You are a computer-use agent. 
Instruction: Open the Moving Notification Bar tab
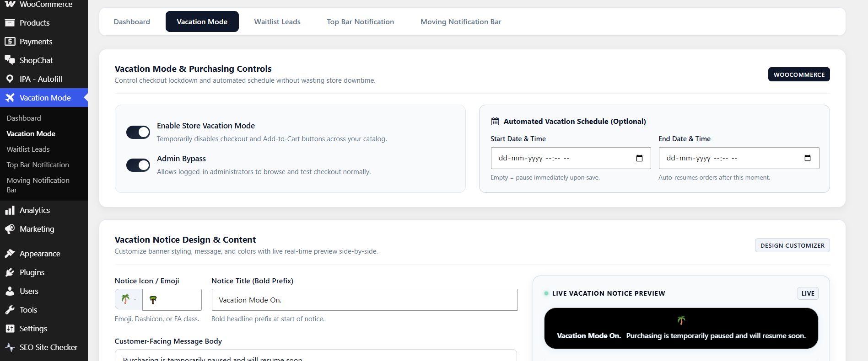point(461,21)
